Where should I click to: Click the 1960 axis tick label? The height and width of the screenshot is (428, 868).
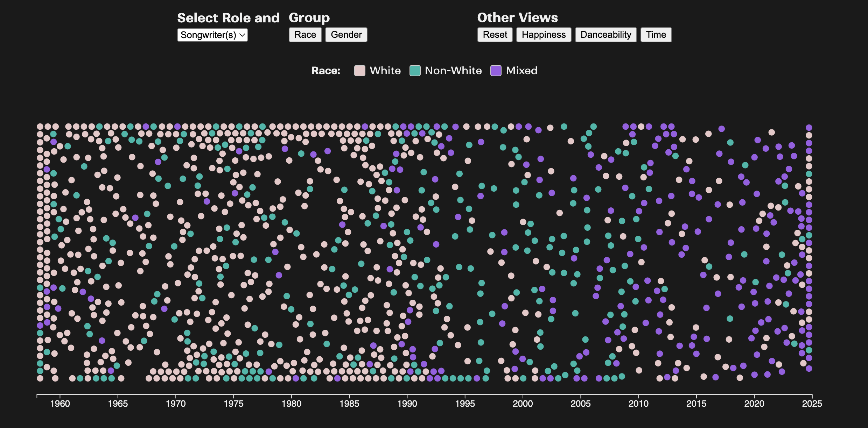click(60, 404)
